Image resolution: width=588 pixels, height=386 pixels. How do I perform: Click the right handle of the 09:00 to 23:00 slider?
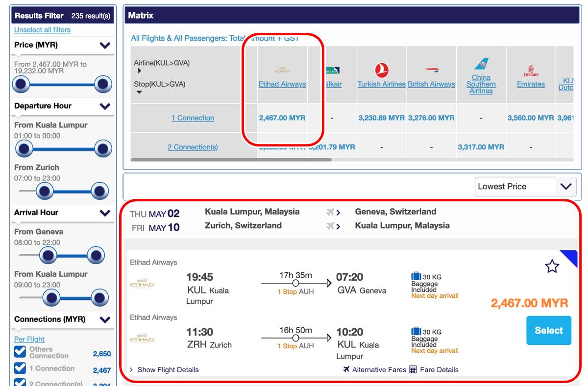99,298
